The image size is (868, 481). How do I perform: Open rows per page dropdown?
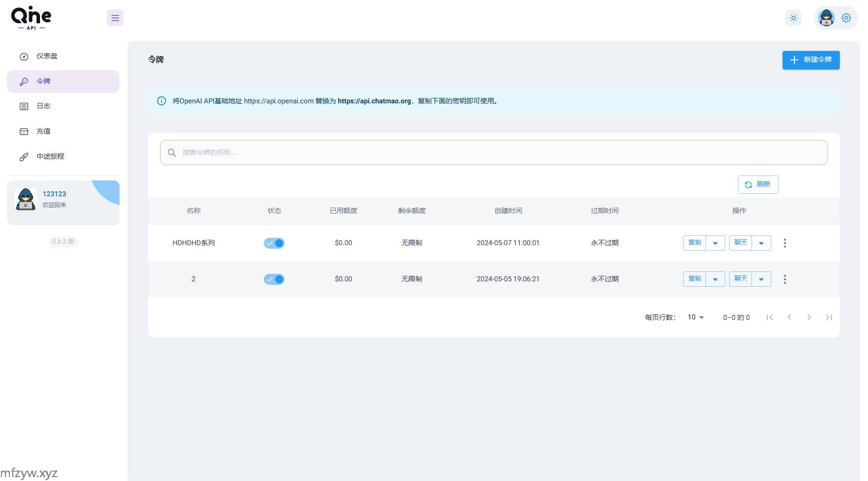pyautogui.click(x=696, y=317)
